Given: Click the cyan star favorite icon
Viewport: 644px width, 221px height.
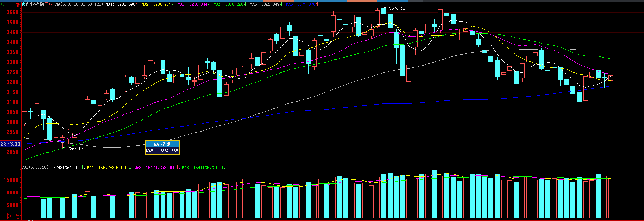Looking at the screenshot, I should (x=23, y=4).
